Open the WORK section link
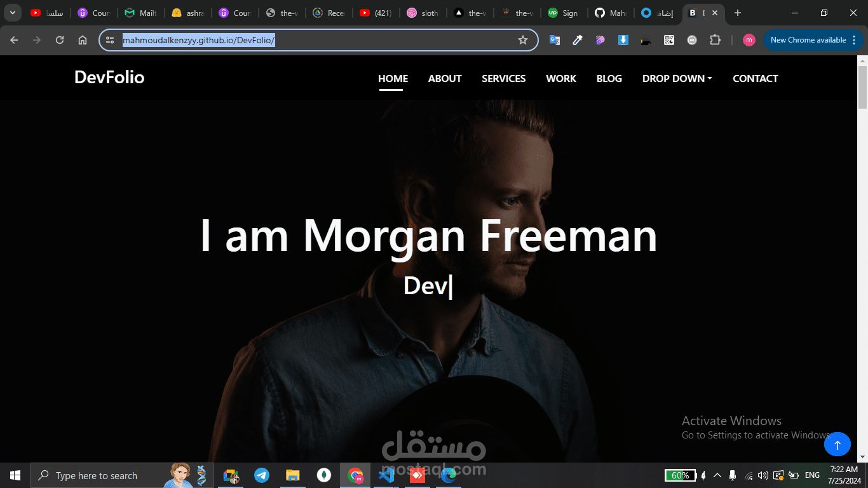868x488 pixels. tap(561, 78)
